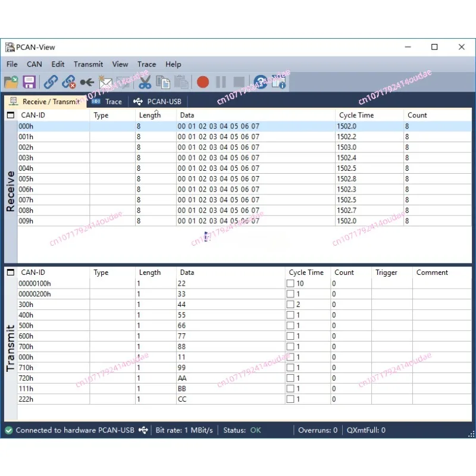Click the square icon beside Transmit CAN-ID header

pyautogui.click(x=11, y=273)
